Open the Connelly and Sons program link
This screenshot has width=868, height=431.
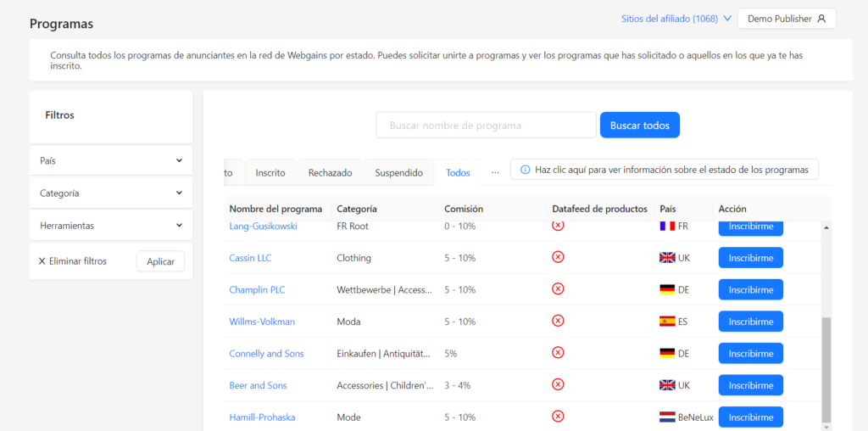(x=266, y=354)
